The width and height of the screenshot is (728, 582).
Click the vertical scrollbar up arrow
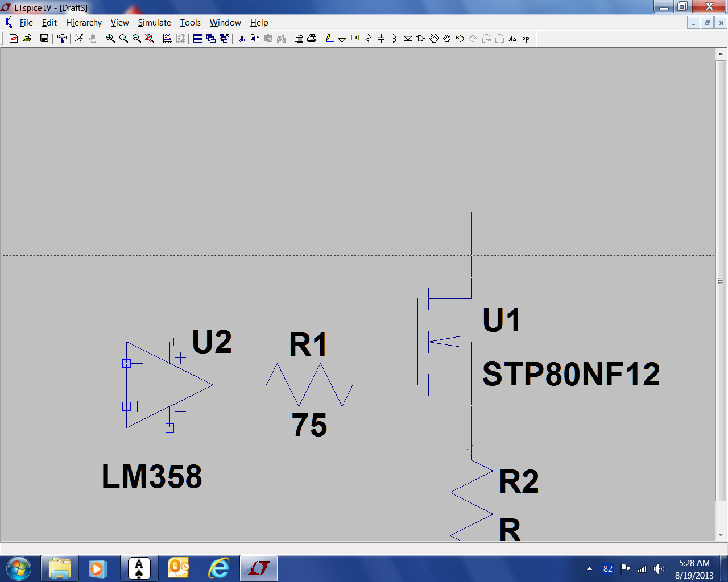[x=721, y=53]
